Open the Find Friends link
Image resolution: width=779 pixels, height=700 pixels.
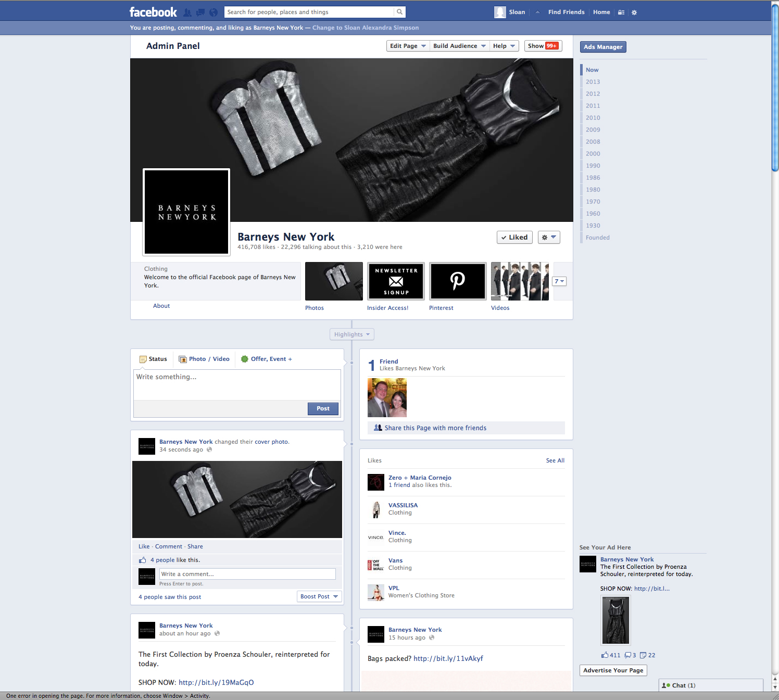click(566, 12)
